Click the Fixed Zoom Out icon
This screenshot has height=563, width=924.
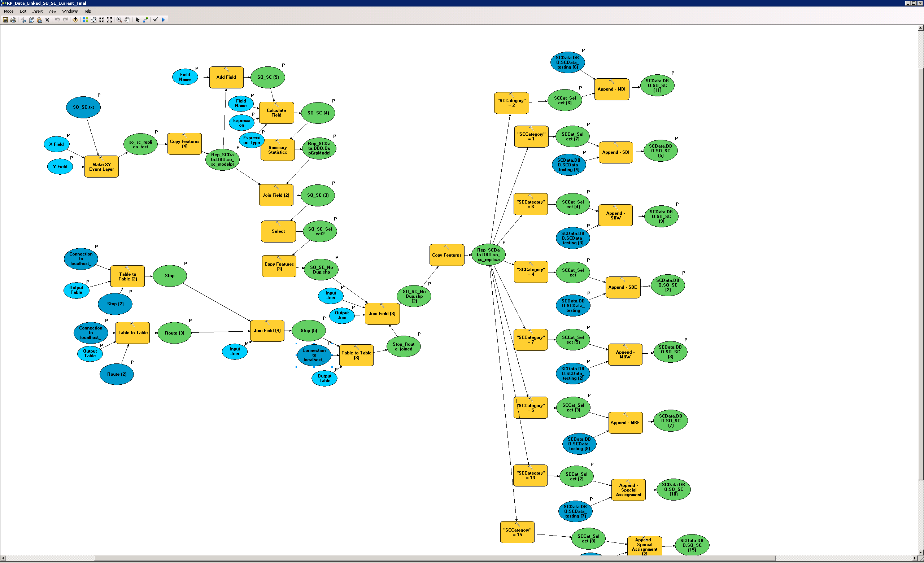(x=109, y=20)
